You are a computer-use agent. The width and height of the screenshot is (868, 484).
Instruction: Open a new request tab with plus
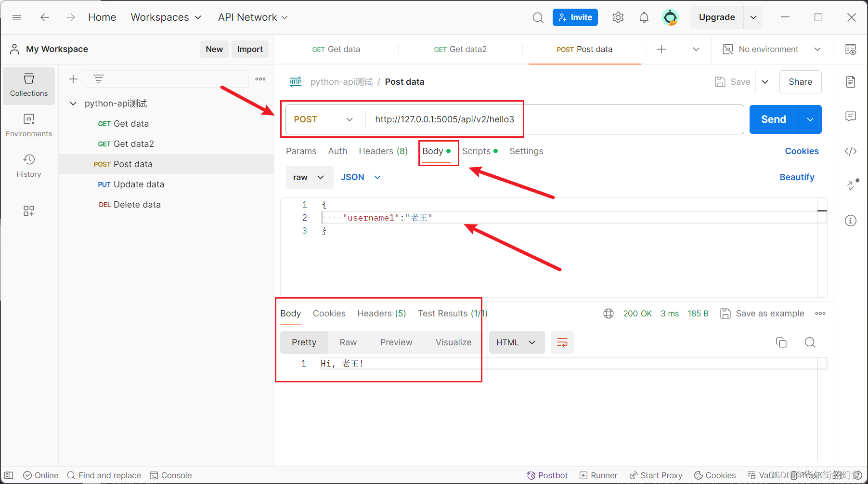click(661, 49)
